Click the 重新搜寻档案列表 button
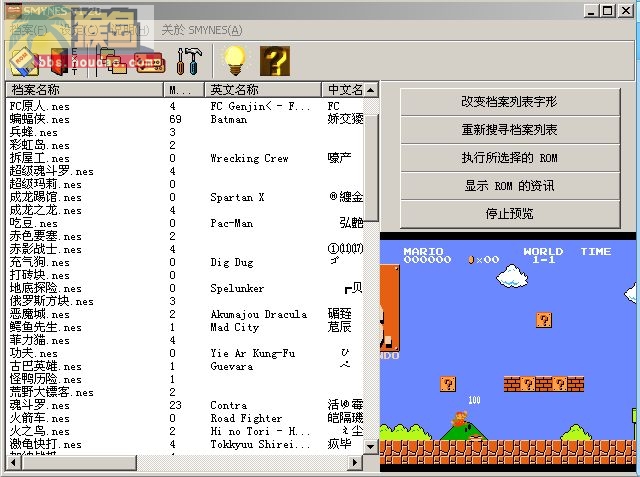 510,130
